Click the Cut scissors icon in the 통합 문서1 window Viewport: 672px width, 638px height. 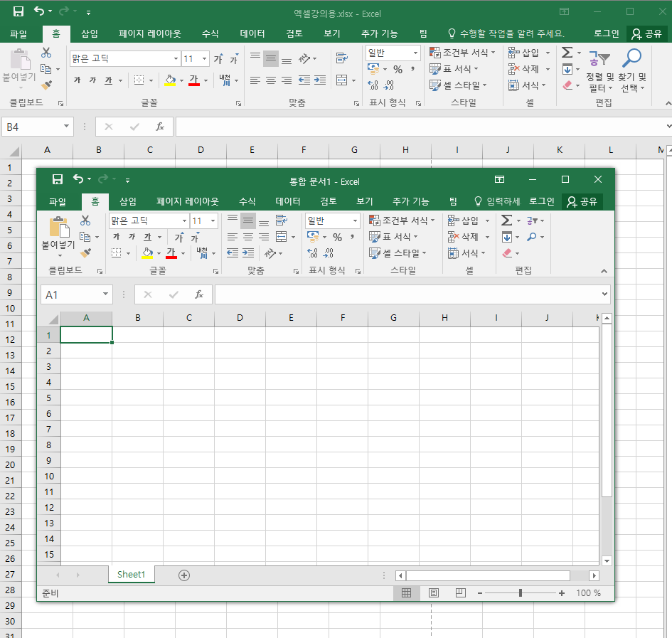click(x=85, y=220)
